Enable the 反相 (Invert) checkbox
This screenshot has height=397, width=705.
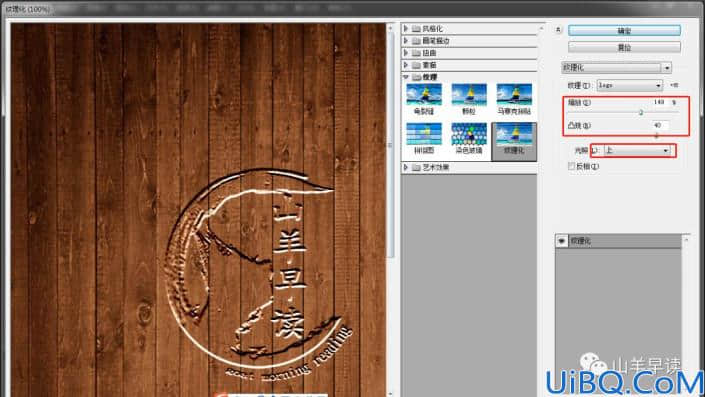click(571, 166)
